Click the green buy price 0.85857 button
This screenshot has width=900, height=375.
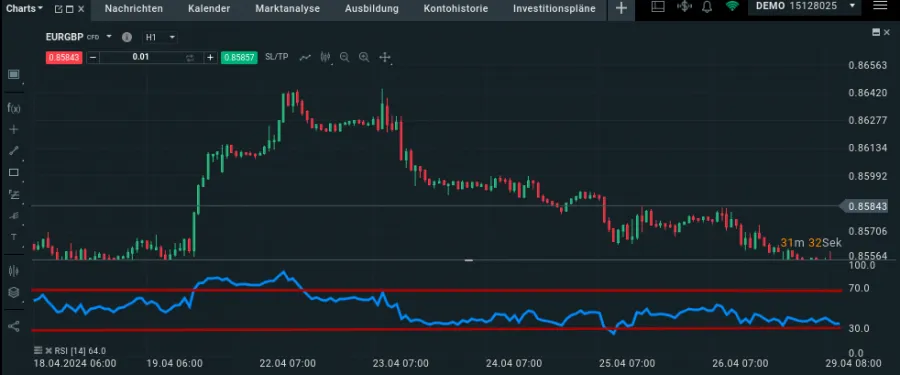(x=239, y=57)
